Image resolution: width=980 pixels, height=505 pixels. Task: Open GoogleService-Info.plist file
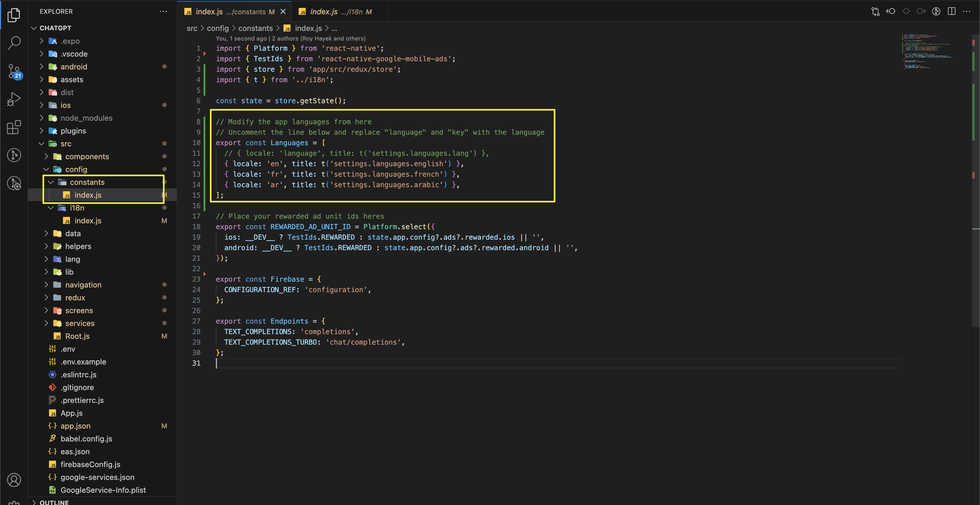(x=103, y=490)
